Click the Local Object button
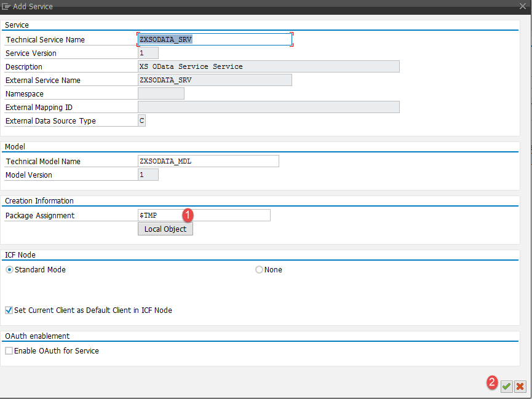This screenshot has width=532, height=399. point(165,229)
